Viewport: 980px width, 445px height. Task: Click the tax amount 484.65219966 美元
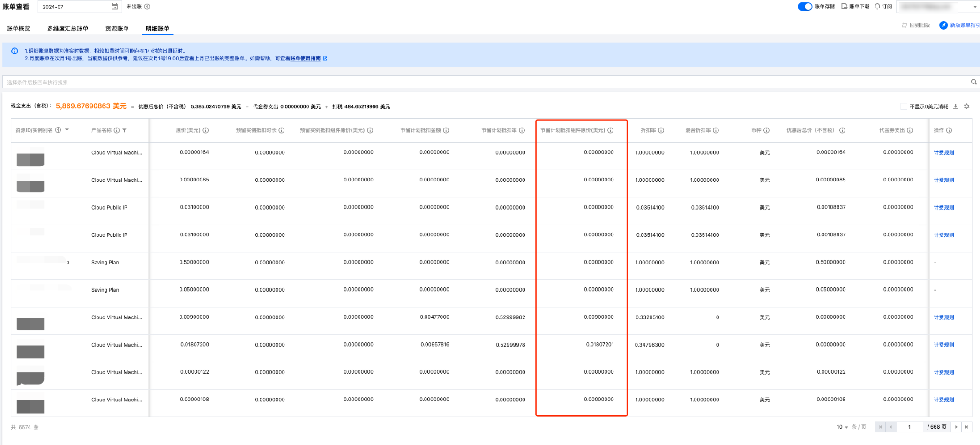click(367, 107)
